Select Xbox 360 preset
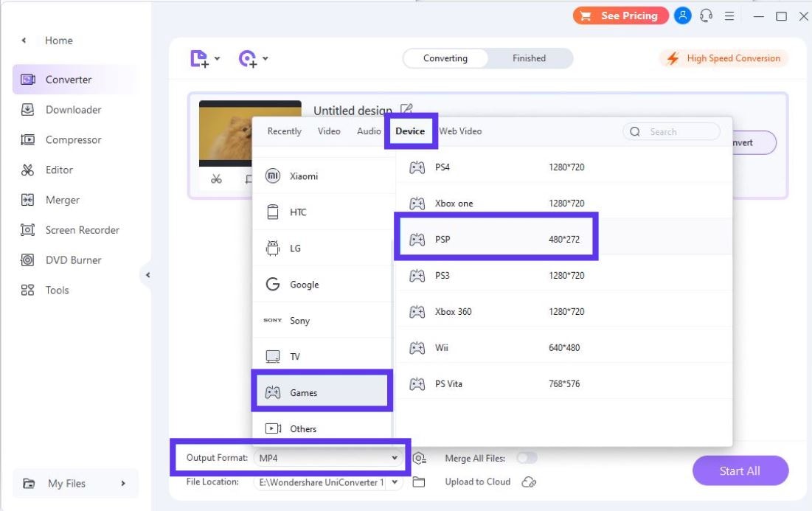 (564, 311)
